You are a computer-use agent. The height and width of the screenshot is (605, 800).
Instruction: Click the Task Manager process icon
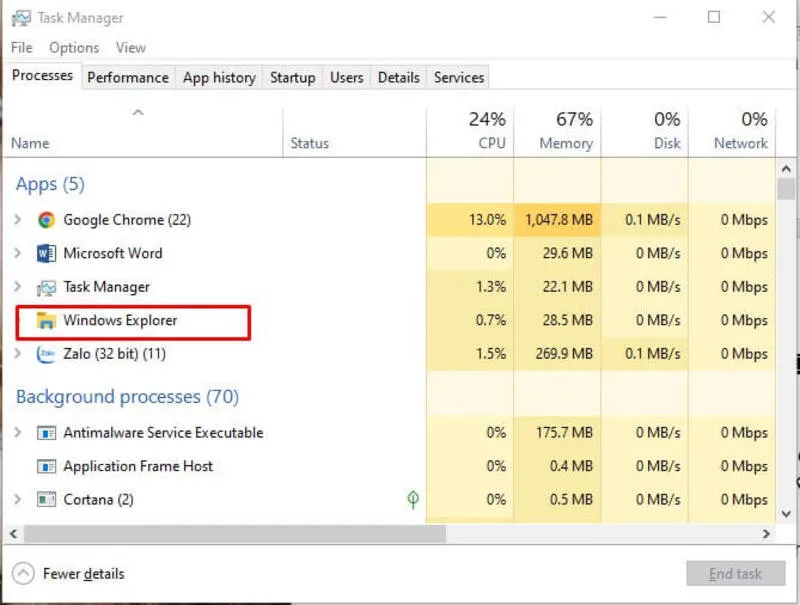pyautogui.click(x=46, y=287)
